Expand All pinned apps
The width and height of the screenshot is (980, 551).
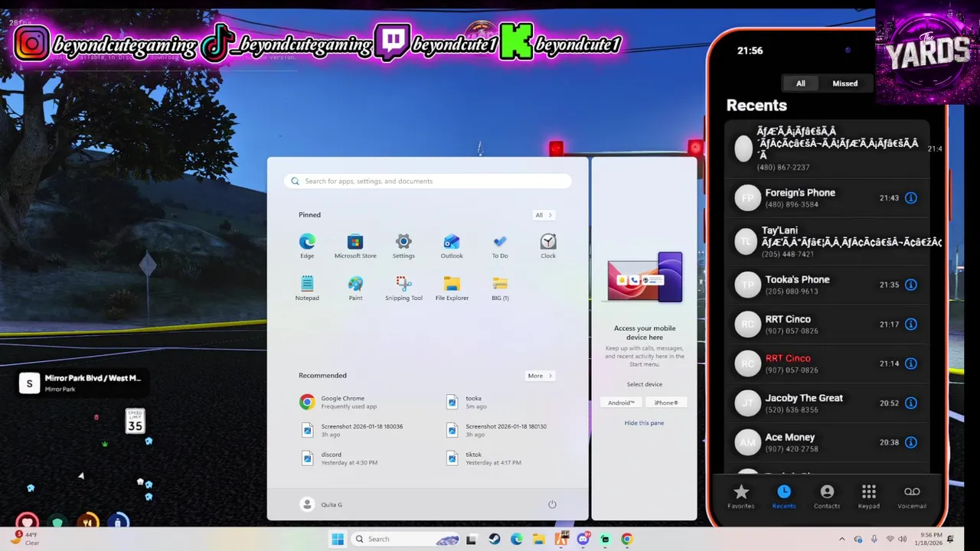pos(544,215)
